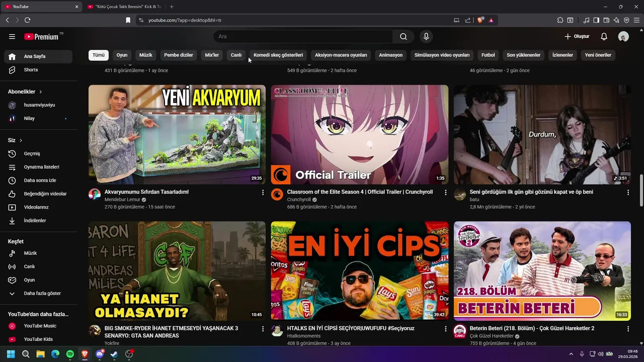Image resolution: width=644 pixels, height=362 pixels.
Task: Open options for the batu song video
Action: (628, 193)
